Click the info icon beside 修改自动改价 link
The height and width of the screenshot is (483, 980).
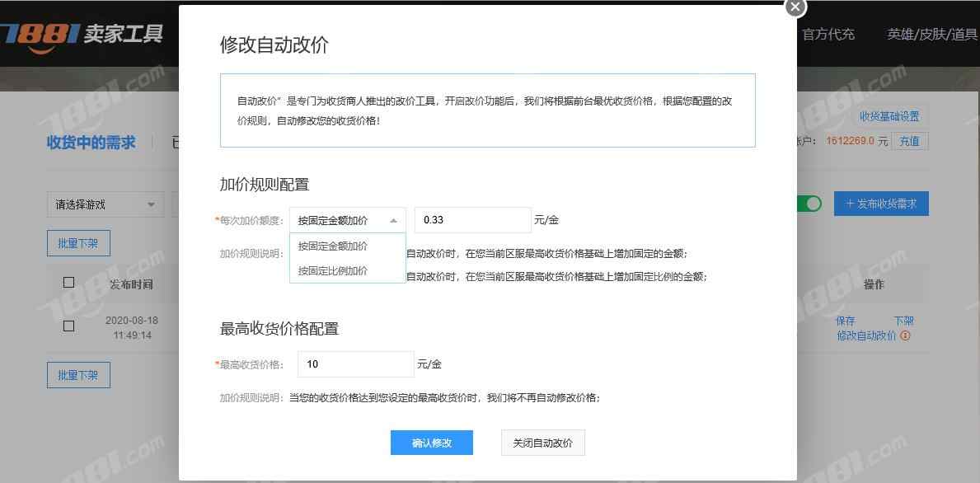[905, 336]
